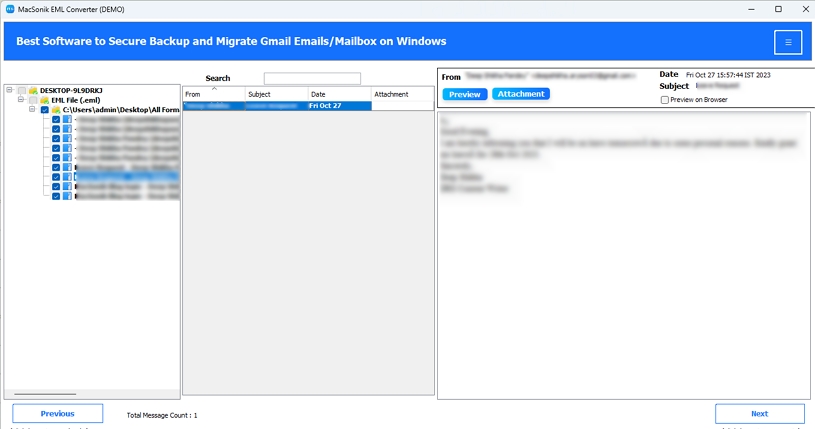Click the EML File (.eml) folder icon
815x429 pixels.
(x=45, y=100)
